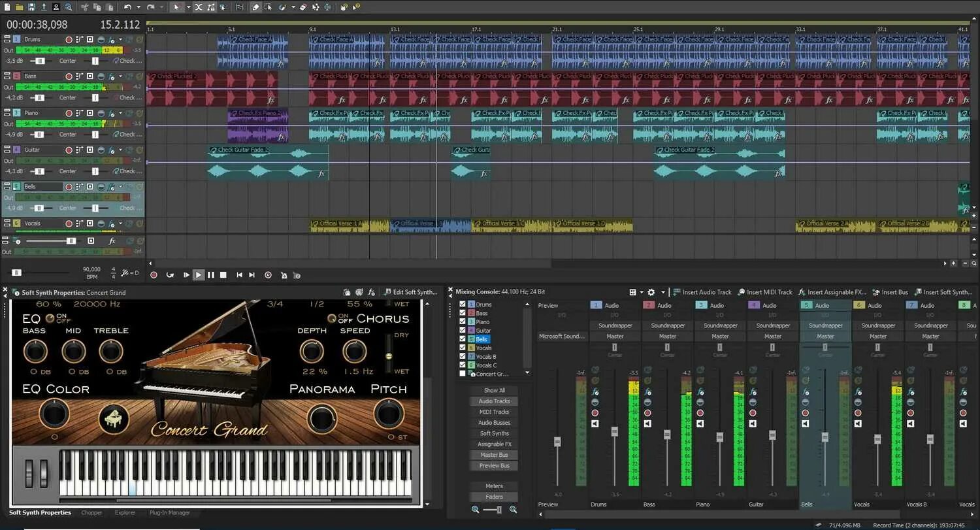Click Edit Soft Synth button

411,292
